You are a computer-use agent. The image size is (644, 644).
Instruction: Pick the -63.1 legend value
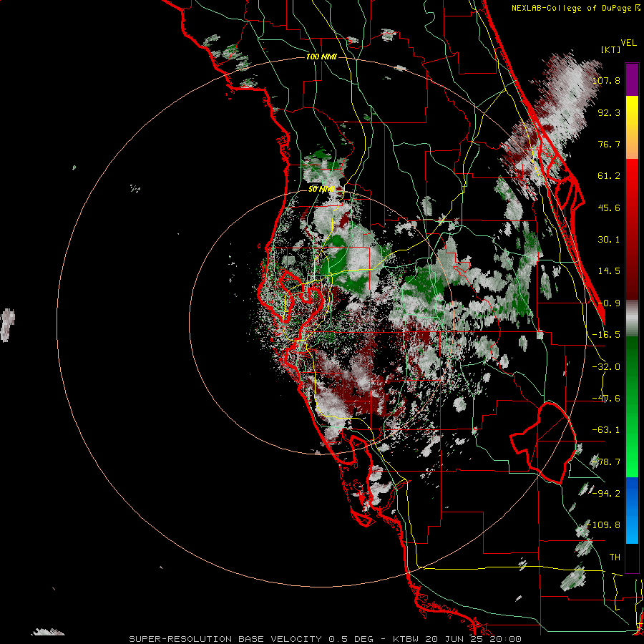pyautogui.click(x=606, y=430)
